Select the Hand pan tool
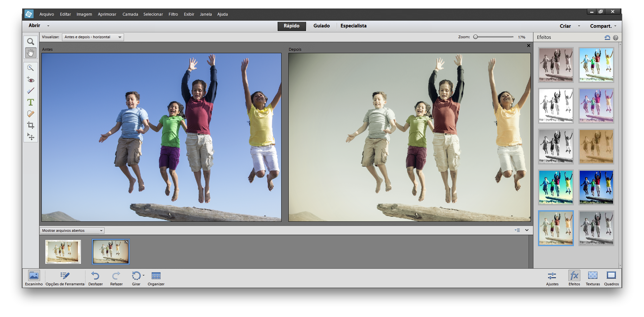 pos(31,53)
